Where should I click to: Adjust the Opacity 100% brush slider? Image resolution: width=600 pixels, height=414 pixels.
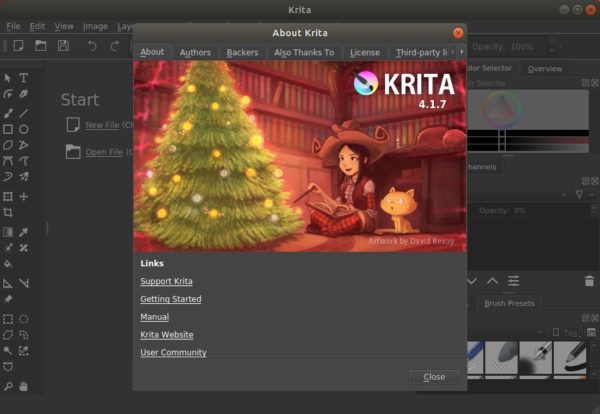(x=508, y=47)
